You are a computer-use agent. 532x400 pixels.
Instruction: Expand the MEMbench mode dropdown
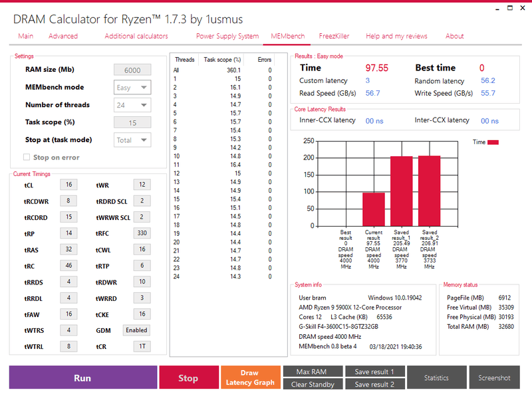click(132, 88)
